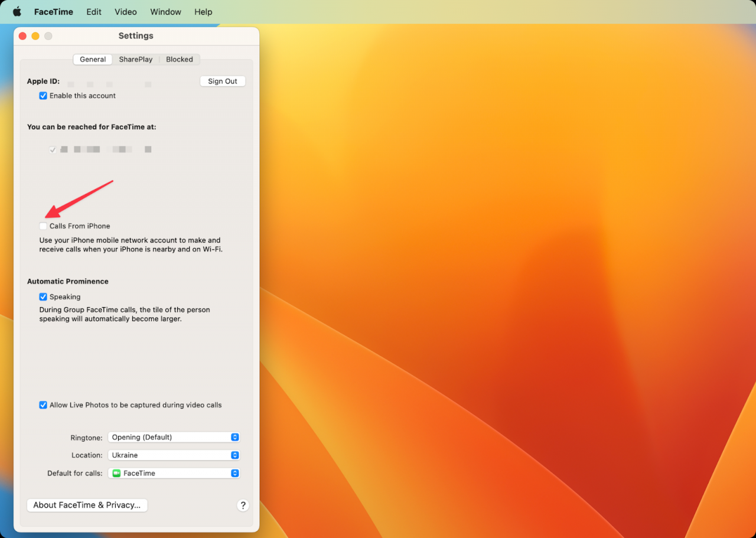Toggle Allow Live Photos checkbox
756x538 pixels.
43,405
